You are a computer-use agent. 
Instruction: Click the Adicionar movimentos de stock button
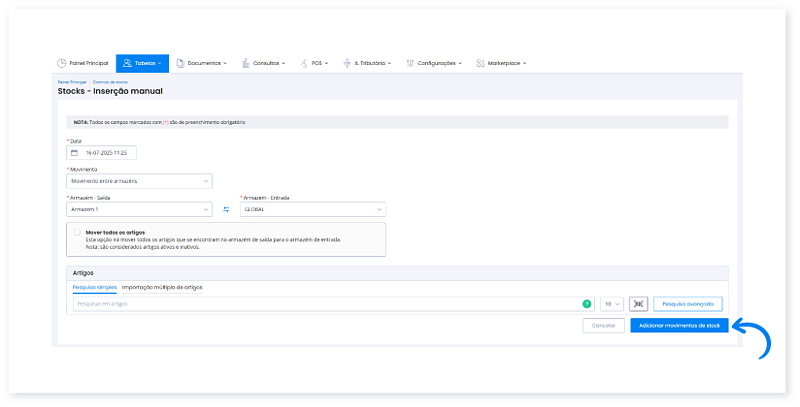pyautogui.click(x=679, y=326)
